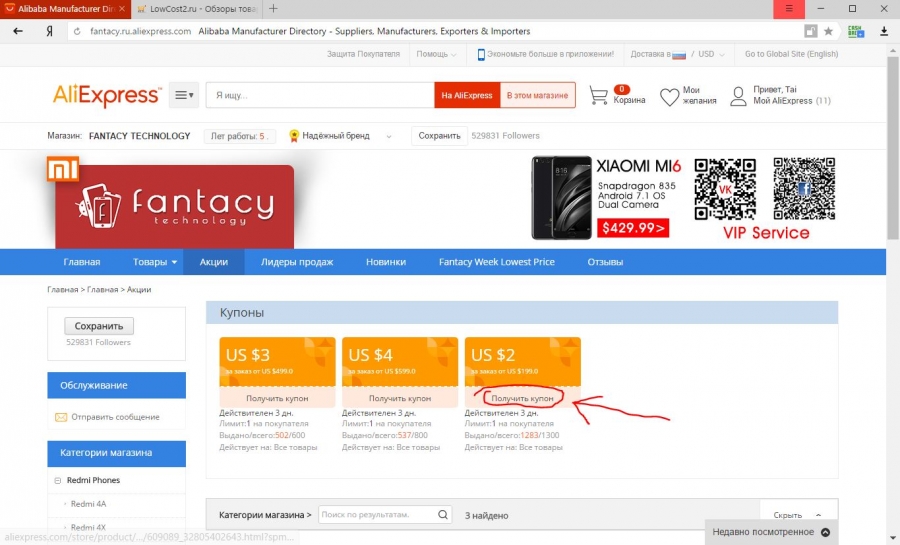Collapse the Redmi Phones category
Viewport: 900px width, 545px height.
[x=57, y=480]
